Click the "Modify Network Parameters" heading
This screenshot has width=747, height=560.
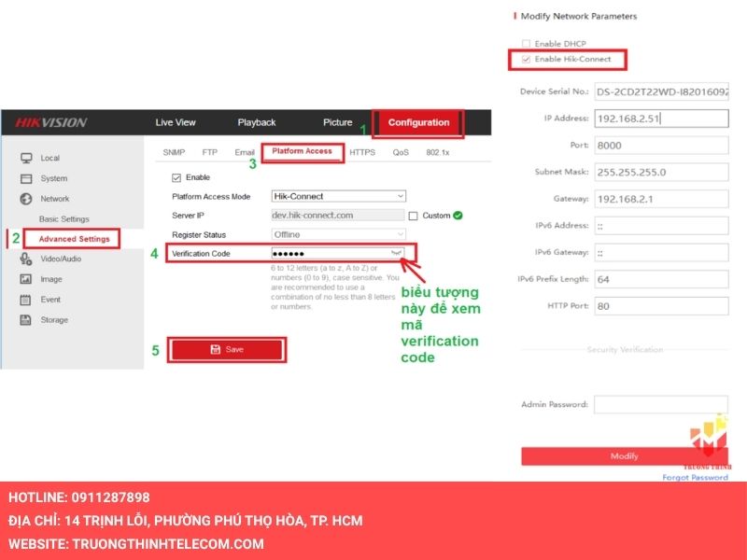coord(578,16)
